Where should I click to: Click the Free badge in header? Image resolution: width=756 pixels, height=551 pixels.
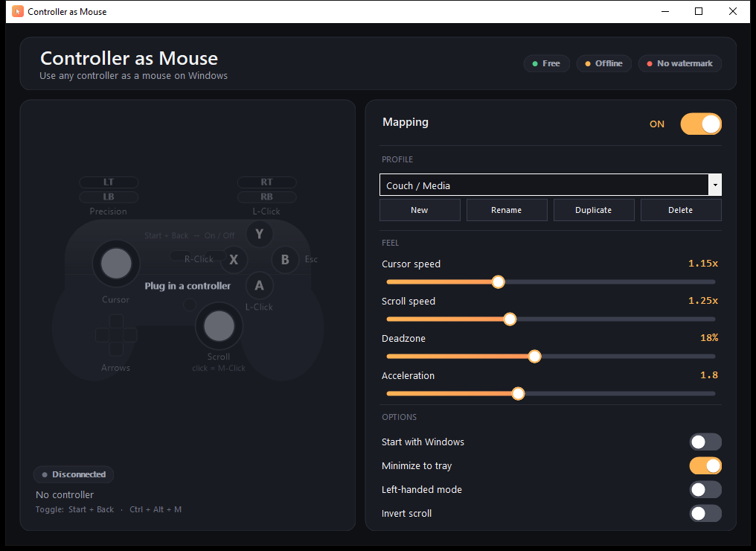547,64
